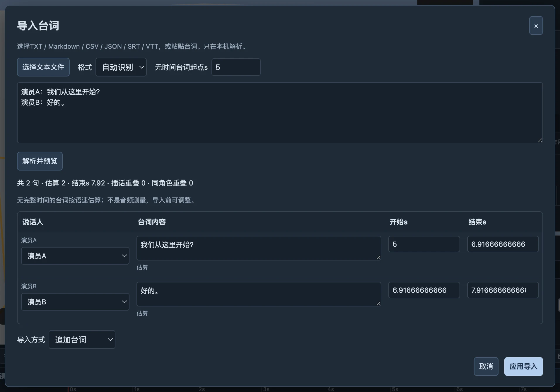Click the 开始s column header
The width and height of the screenshot is (560, 392).
399,222
